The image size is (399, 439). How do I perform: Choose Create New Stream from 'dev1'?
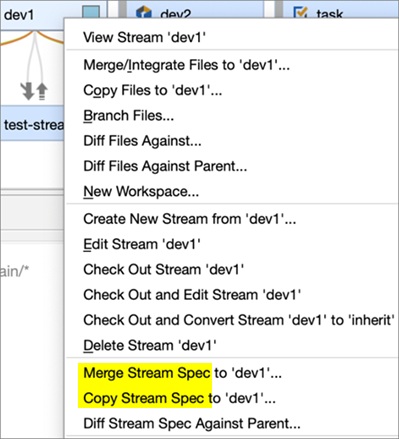(x=190, y=219)
